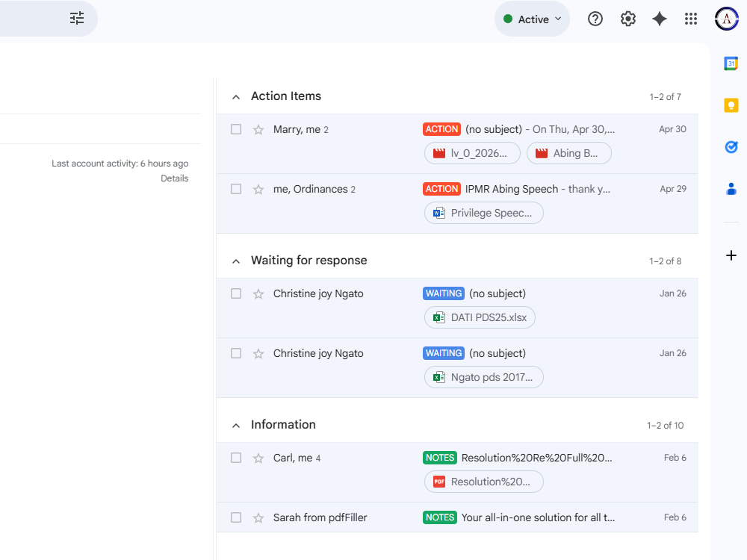
Task: Click the Waiting for response heading
Action: (309, 261)
